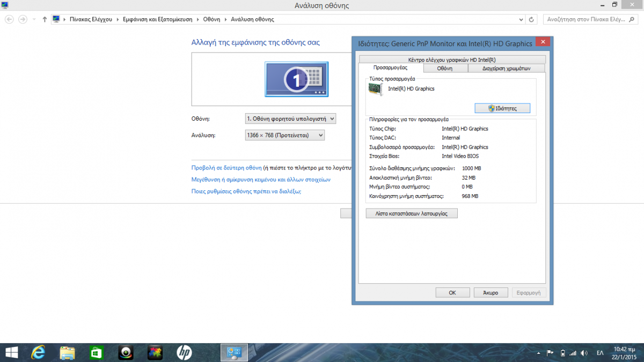
Task: Navigate to Πίνακας Ελέγχου breadcrumb
Action: [91, 19]
